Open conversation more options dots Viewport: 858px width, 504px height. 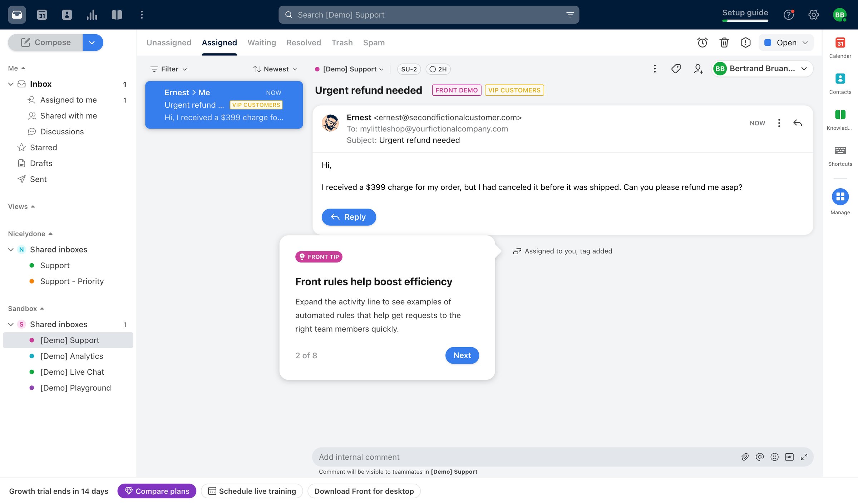655,69
